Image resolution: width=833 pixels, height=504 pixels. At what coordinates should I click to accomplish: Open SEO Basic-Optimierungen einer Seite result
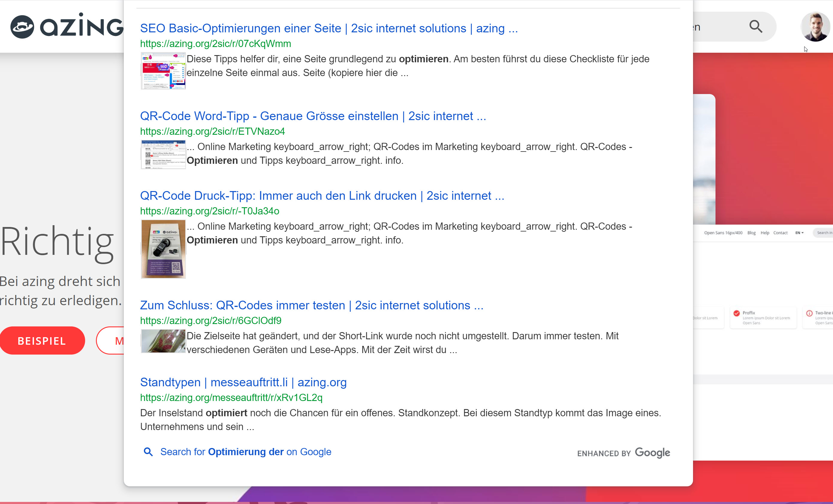coord(329,28)
